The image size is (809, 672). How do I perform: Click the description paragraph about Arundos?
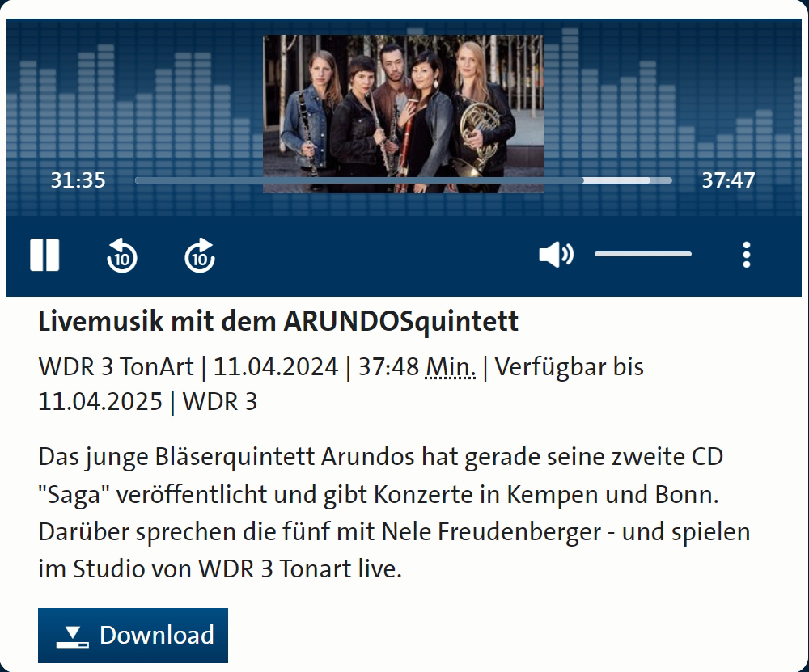(x=394, y=513)
